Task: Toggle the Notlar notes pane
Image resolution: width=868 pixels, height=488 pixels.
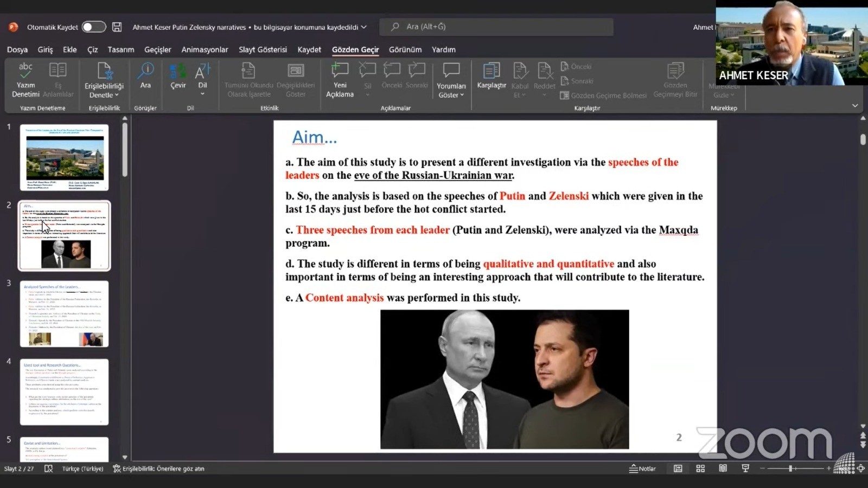Action: click(642, 468)
